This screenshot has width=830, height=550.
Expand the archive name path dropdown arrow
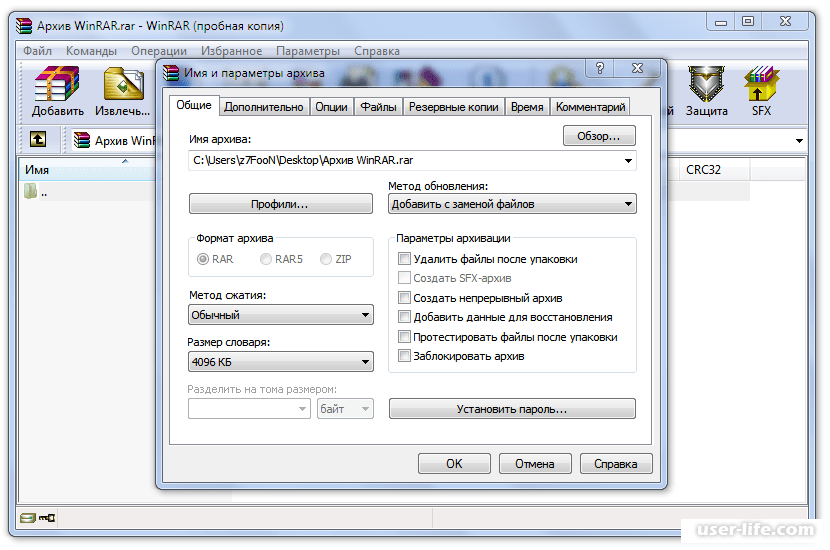pyautogui.click(x=628, y=160)
